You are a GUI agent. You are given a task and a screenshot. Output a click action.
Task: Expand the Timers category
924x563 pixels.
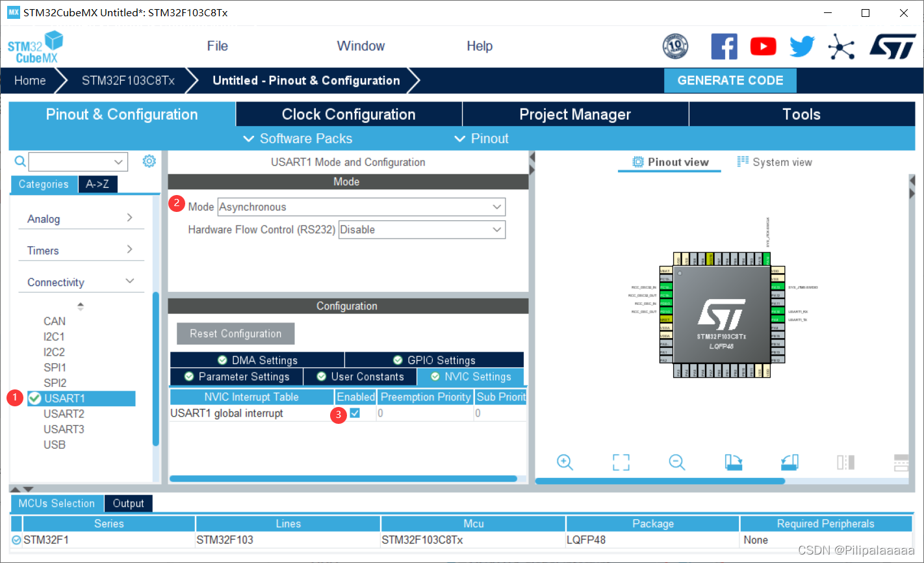coord(81,250)
